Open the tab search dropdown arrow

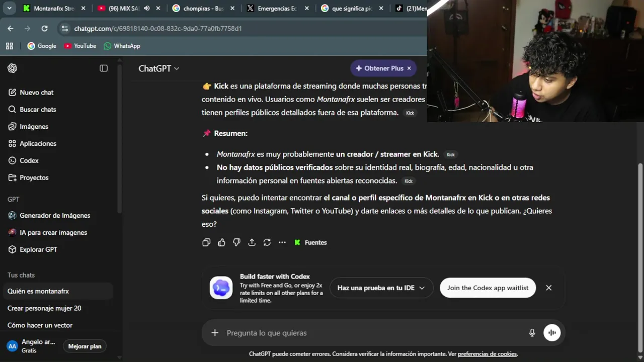pos(9,9)
